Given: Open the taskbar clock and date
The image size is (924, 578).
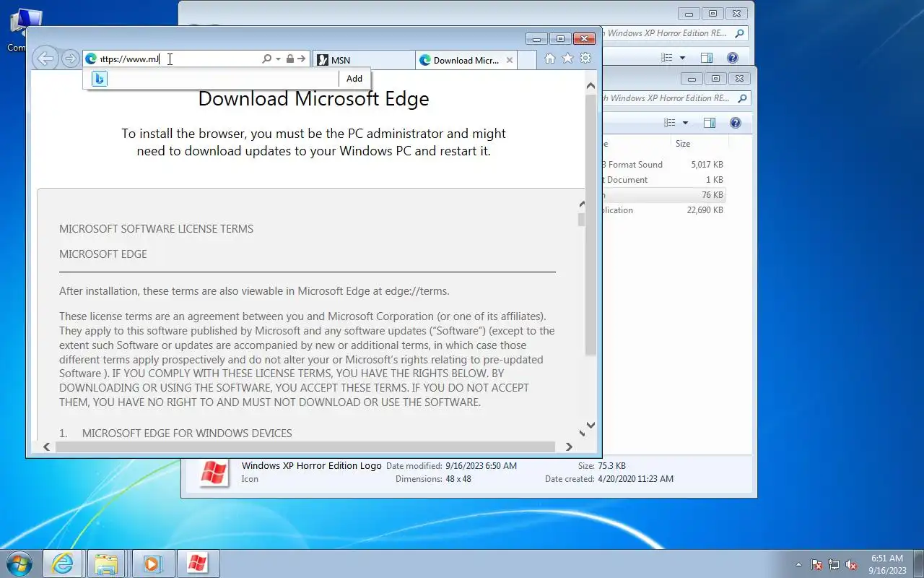Looking at the screenshot, I should 887,564.
